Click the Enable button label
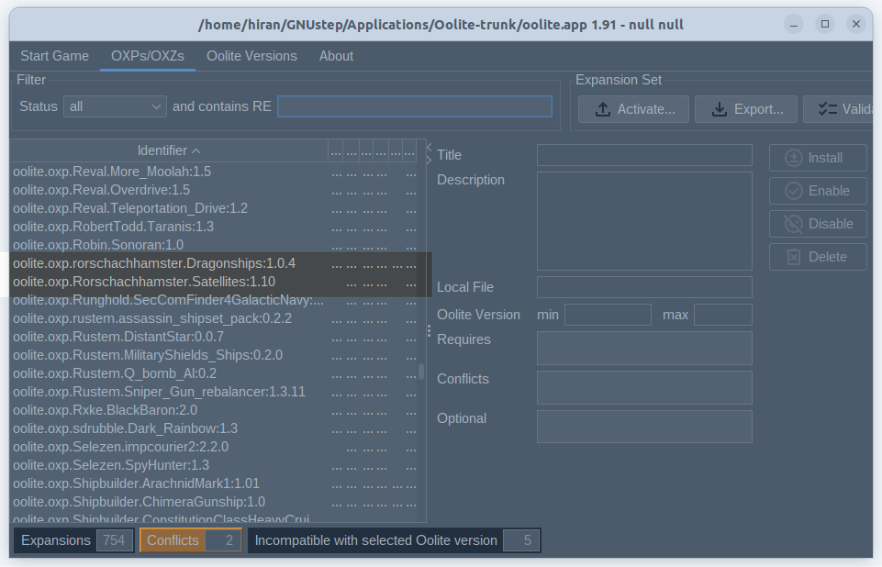Viewport: 882px width, 567px height. (x=829, y=191)
